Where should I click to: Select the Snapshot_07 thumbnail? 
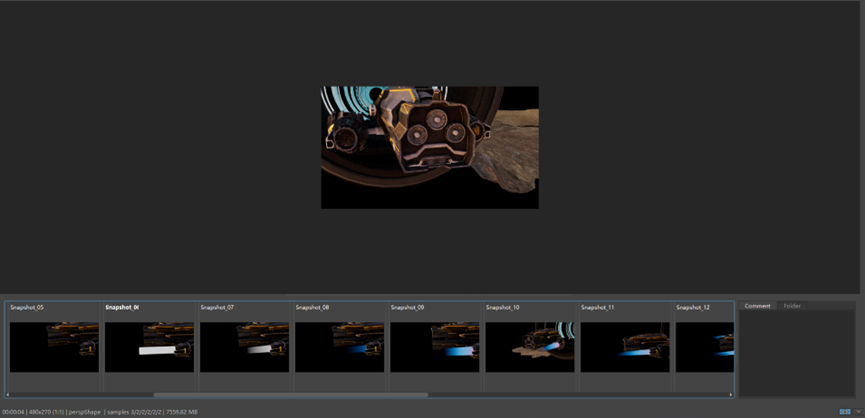244,347
